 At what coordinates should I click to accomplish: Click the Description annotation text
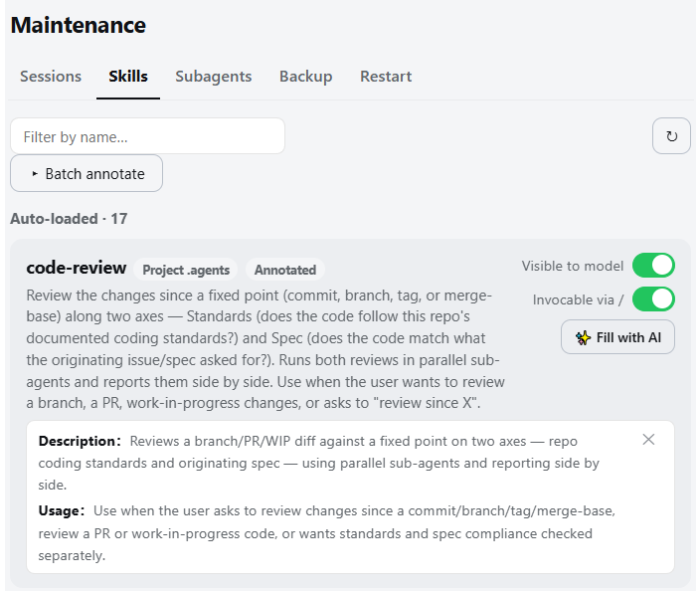click(x=319, y=463)
